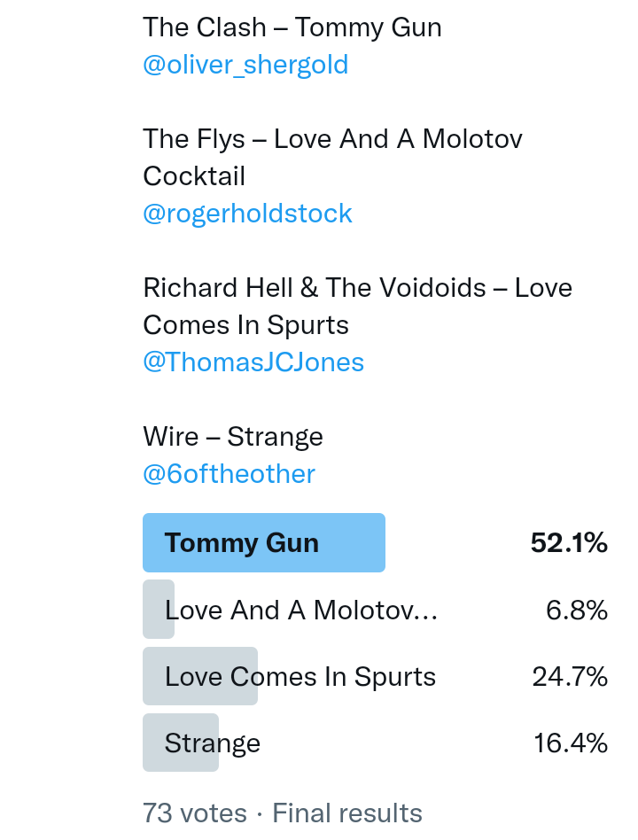Click 'The Clash – Tommy Gun' tweet line
The image size is (638, 840).
pyautogui.click(x=292, y=27)
